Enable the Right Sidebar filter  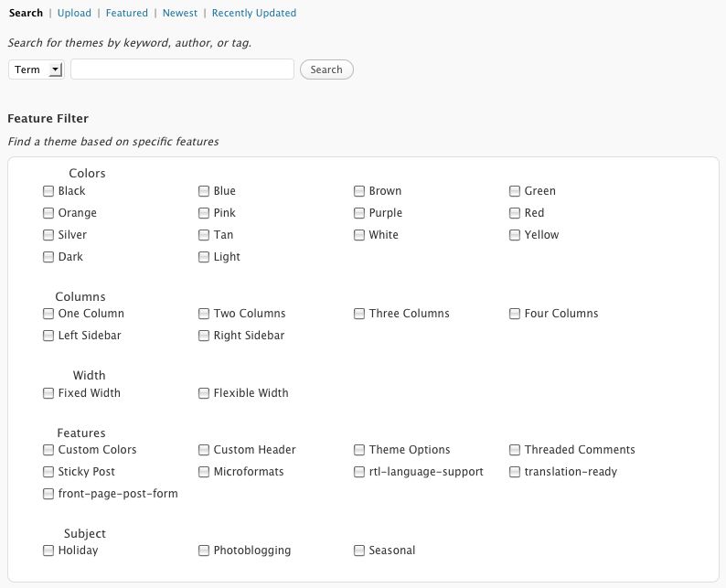coord(204,336)
